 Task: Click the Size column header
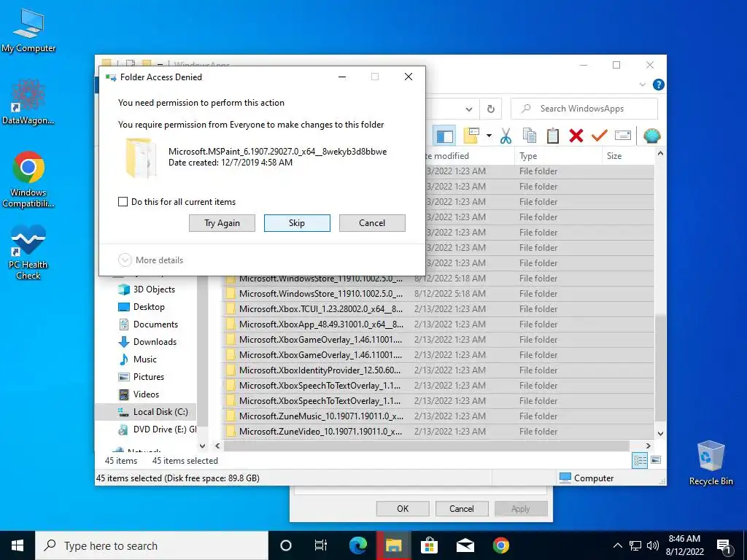pos(628,156)
